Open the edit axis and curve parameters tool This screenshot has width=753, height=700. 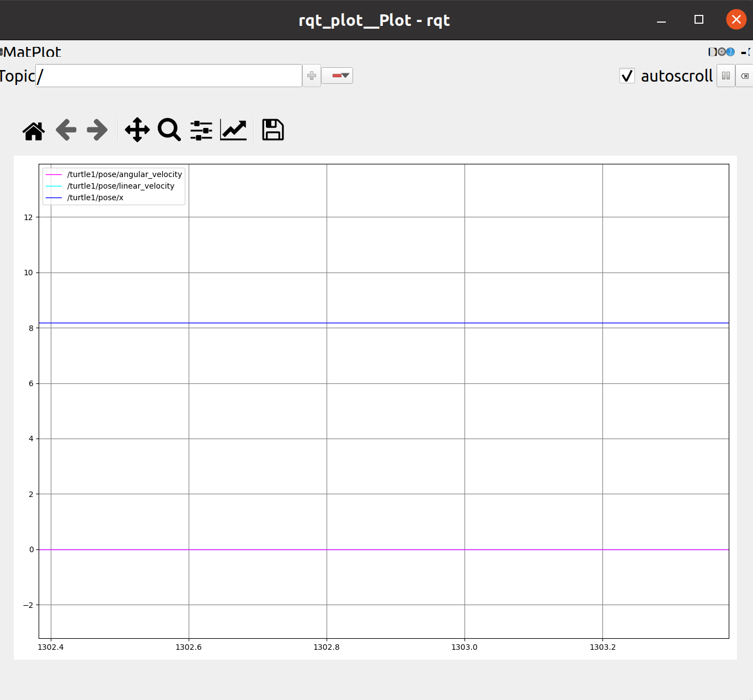click(233, 130)
